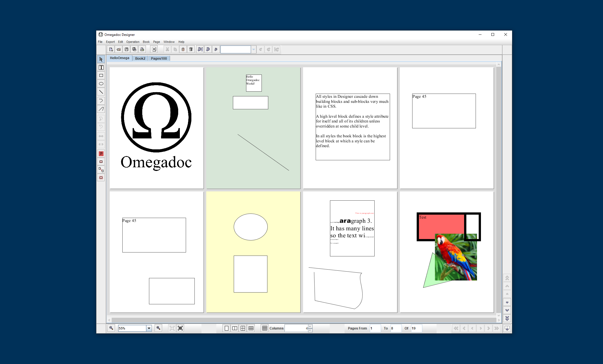Click the red P paragraph tool icon
The height and width of the screenshot is (364, 603).
[101, 154]
